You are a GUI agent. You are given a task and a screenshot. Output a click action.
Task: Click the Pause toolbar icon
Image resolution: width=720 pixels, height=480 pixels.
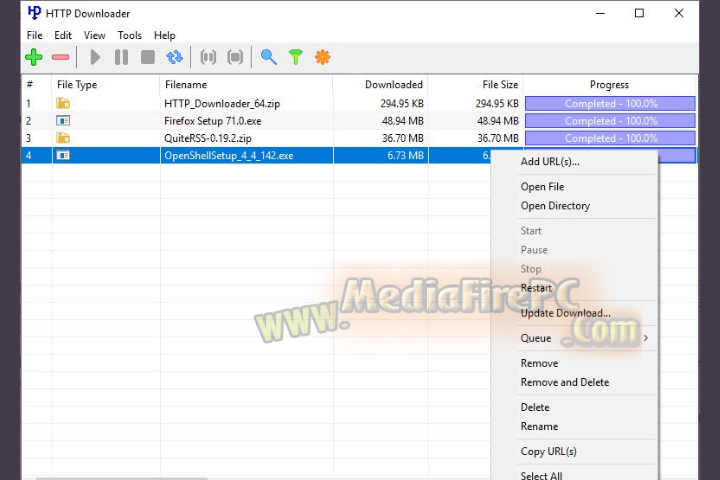pos(121,57)
